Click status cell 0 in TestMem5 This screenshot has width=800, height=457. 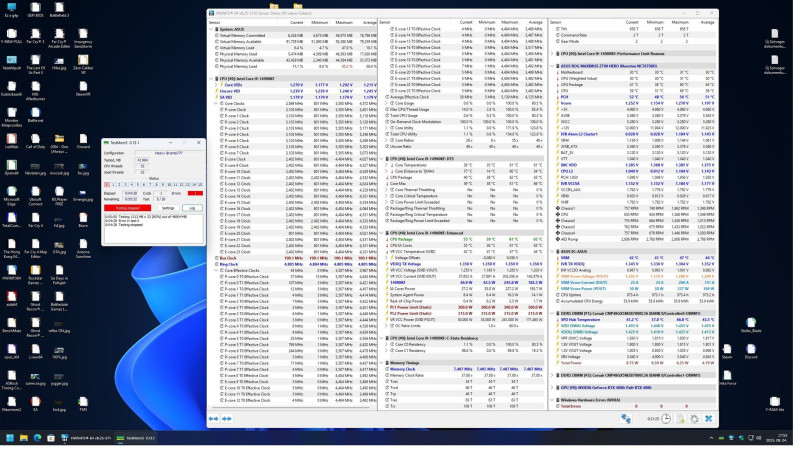[107, 185]
